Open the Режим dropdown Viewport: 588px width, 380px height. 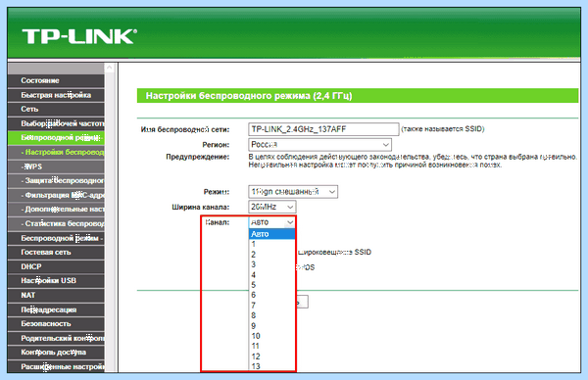[293, 192]
